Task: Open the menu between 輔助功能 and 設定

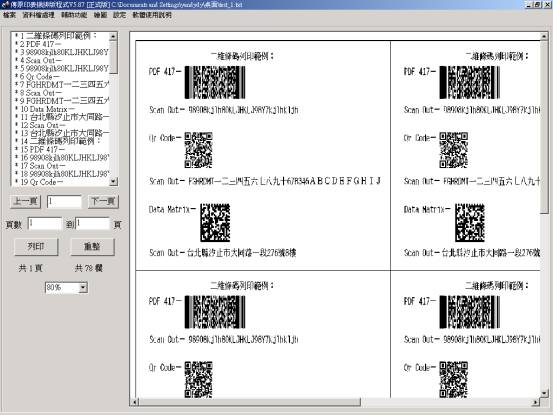Action: (100, 15)
